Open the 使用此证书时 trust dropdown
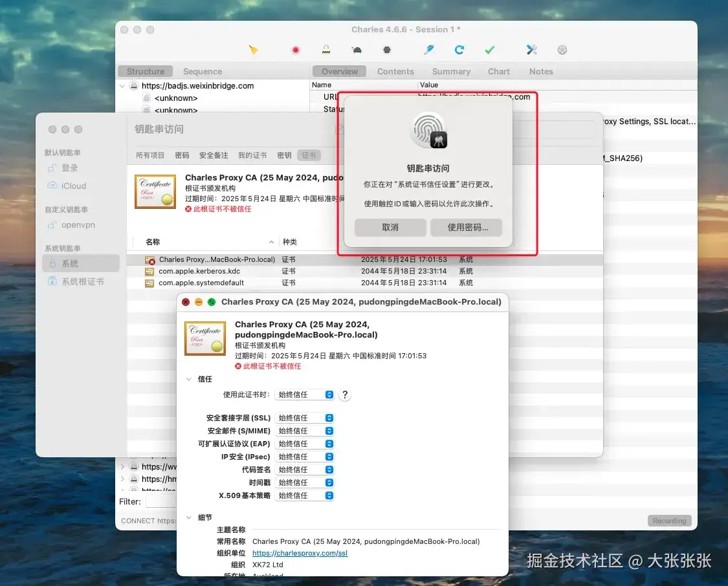 click(x=305, y=395)
